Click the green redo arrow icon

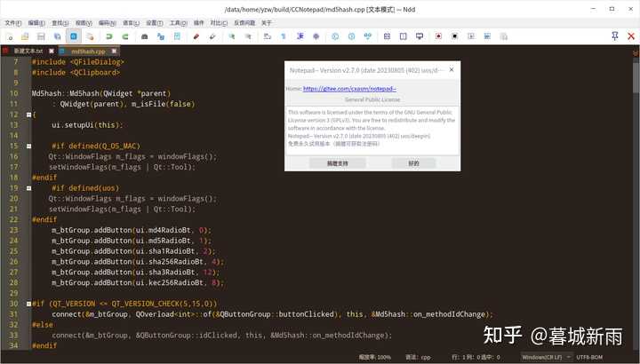125,36
